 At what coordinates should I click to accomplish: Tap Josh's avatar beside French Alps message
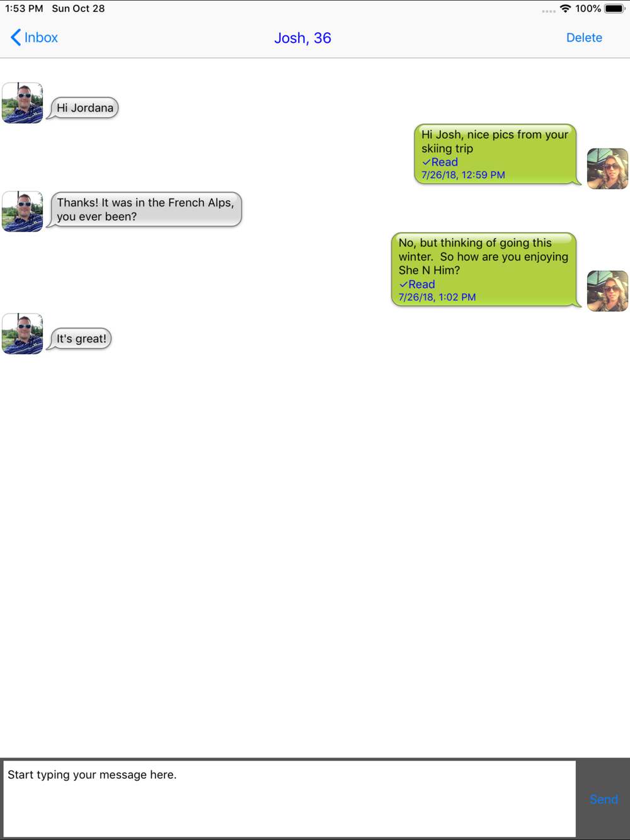(x=23, y=212)
